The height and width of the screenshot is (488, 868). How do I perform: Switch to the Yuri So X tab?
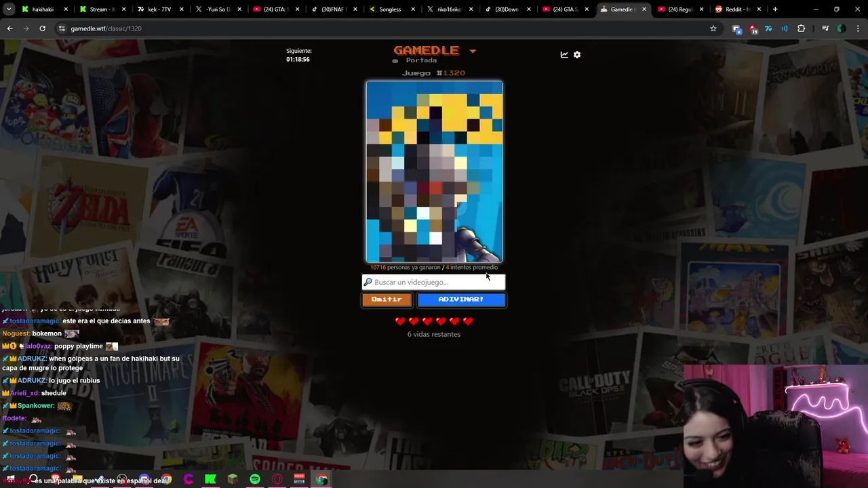point(218,9)
